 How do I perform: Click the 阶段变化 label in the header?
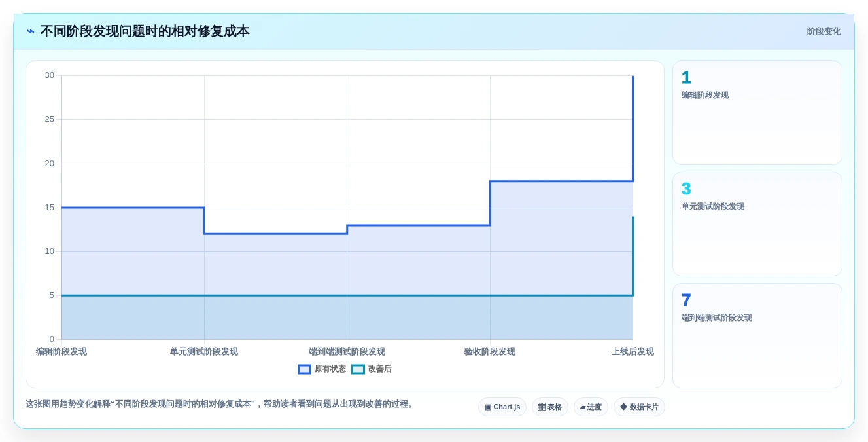tap(824, 31)
